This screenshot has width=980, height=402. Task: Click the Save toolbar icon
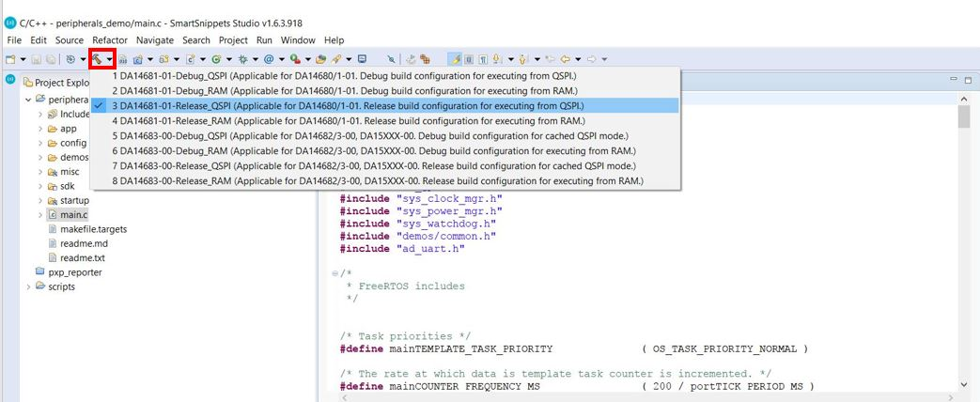(36, 59)
